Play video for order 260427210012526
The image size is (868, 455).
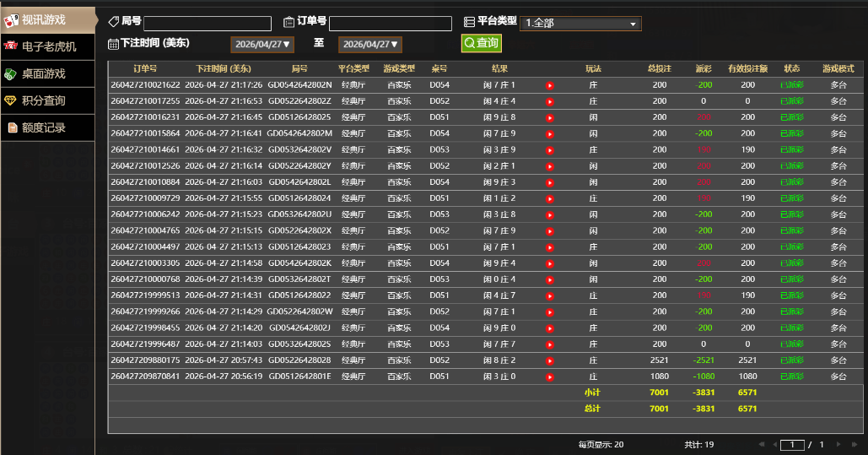click(x=550, y=166)
